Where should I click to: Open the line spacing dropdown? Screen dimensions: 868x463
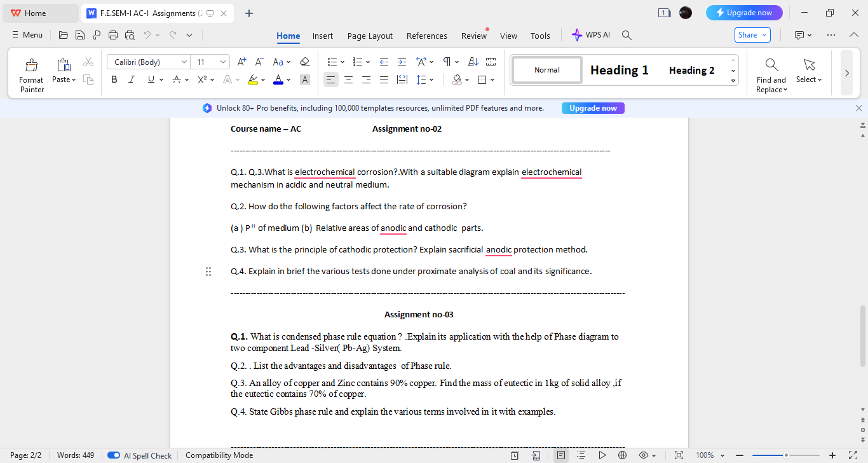(431, 79)
